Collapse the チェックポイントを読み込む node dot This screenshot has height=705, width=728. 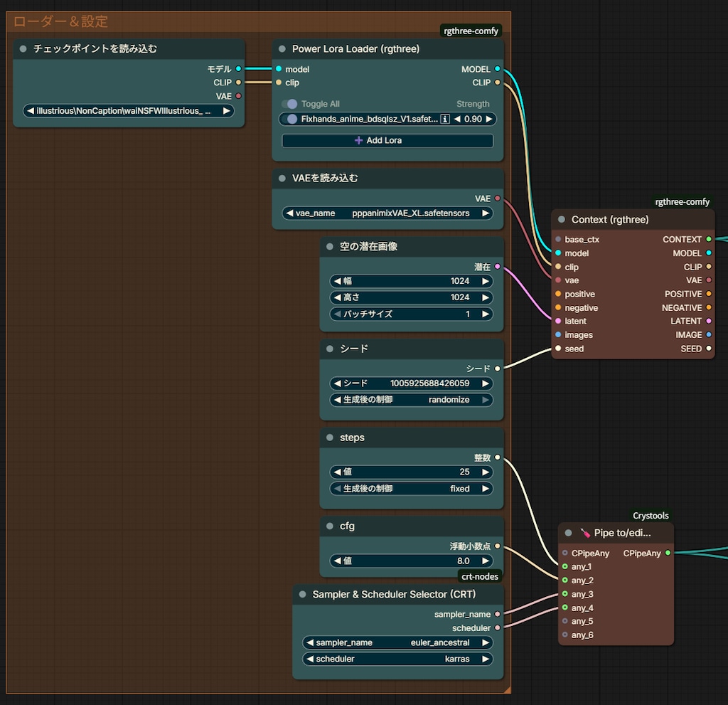[23, 49]
